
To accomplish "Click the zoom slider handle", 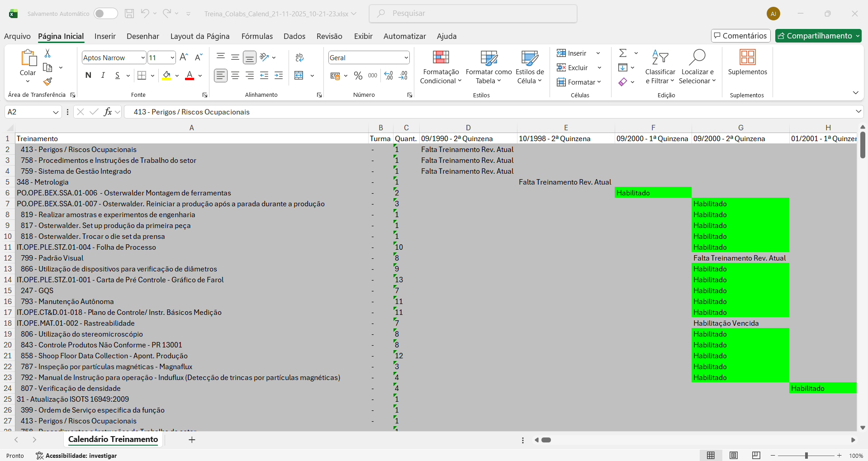I will point(806,456).
